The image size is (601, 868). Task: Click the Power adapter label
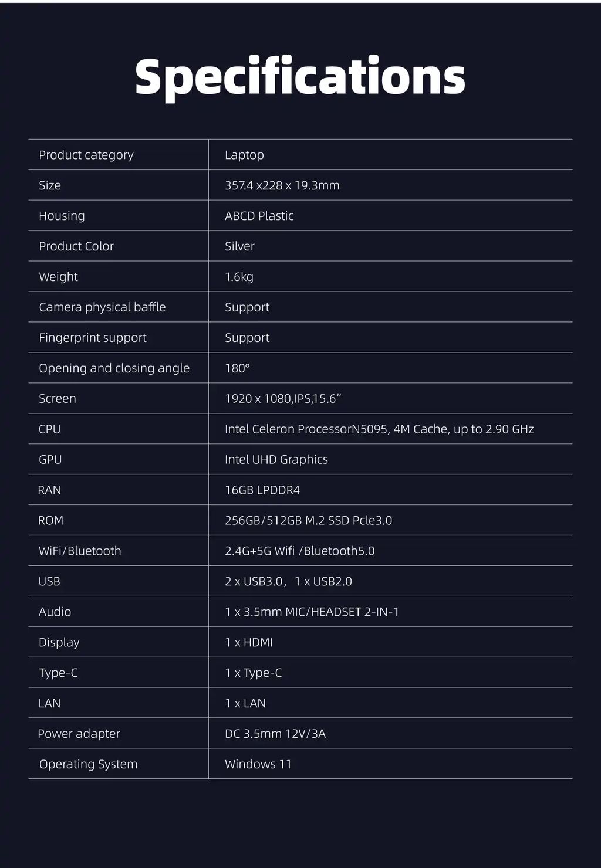point(79,734)
